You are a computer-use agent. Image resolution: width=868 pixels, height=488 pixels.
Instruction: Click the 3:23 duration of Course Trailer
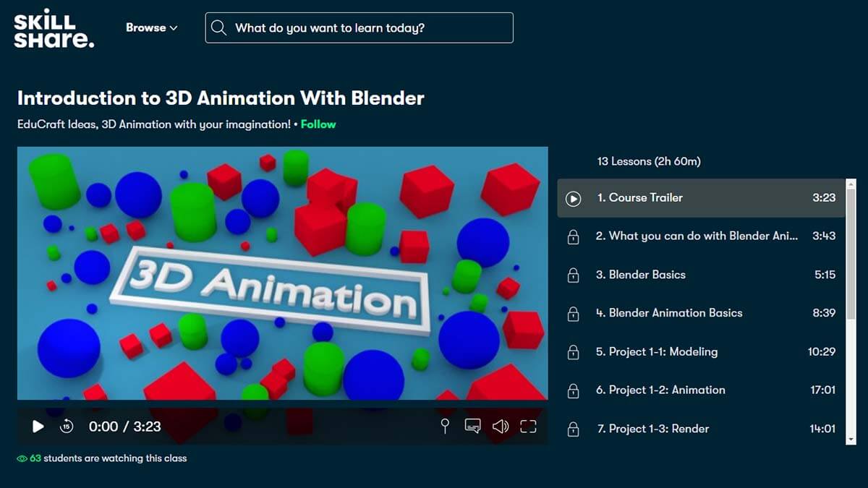point(824,197)
